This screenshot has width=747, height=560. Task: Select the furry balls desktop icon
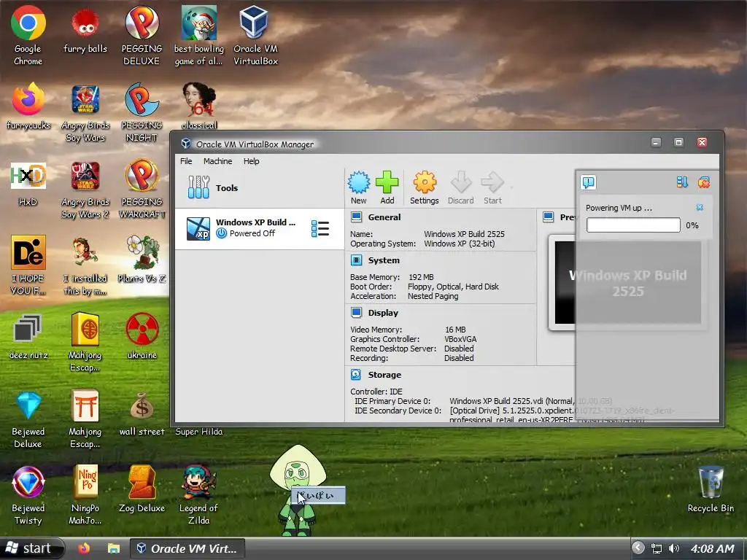(85, 31)
